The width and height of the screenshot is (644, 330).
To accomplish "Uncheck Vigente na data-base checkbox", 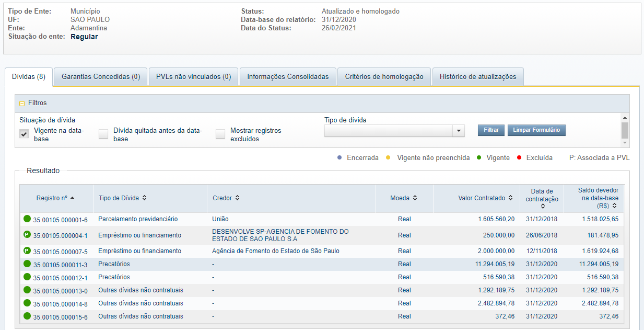I will click(24, 134).
